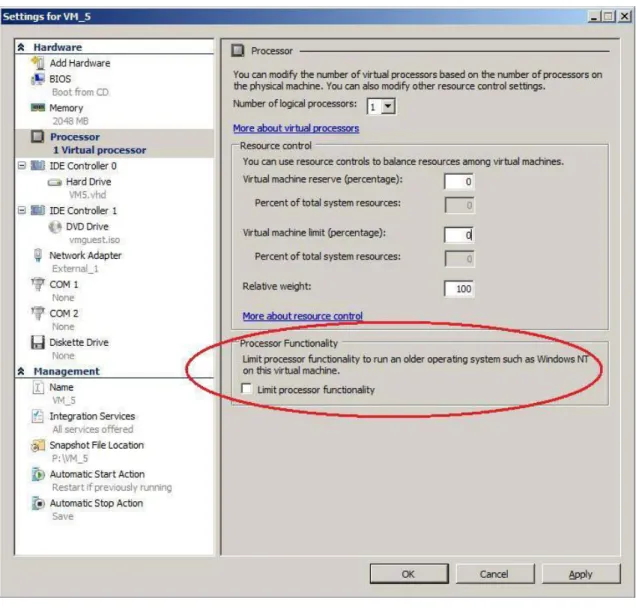Image resolution: width=636 pixels, height=610 pixels.
Task: Select Add Hardware entry
Action: 80,63
